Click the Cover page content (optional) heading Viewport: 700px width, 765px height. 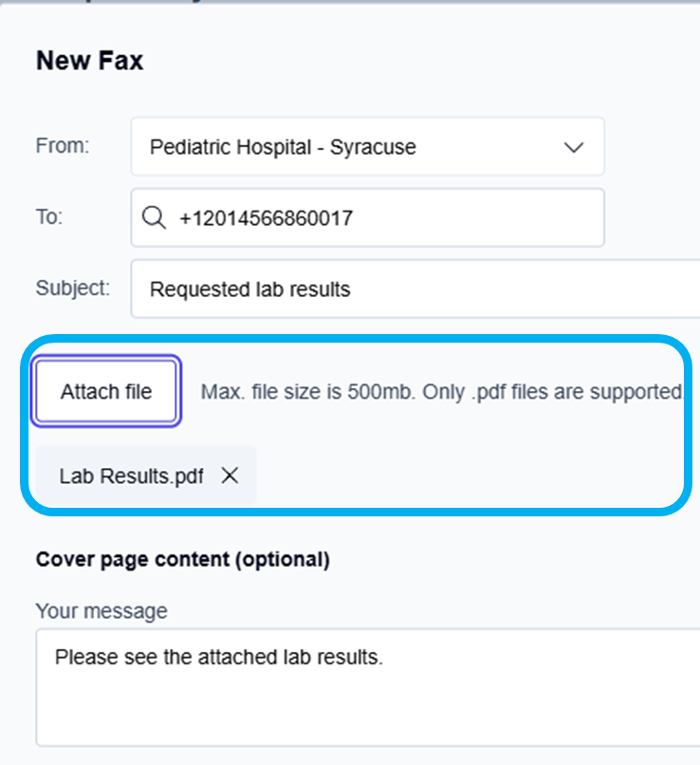(x=183, y=560)
